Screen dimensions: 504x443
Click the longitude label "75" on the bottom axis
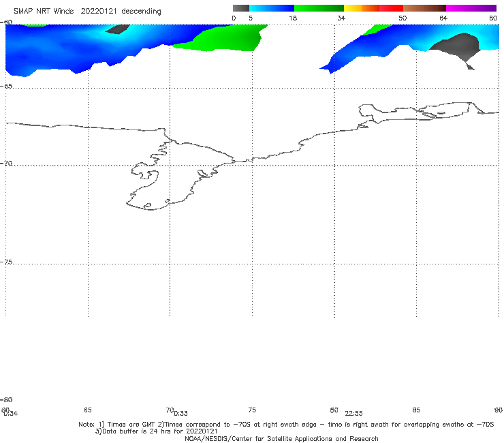pyautogui.click(x=252, y=410)
